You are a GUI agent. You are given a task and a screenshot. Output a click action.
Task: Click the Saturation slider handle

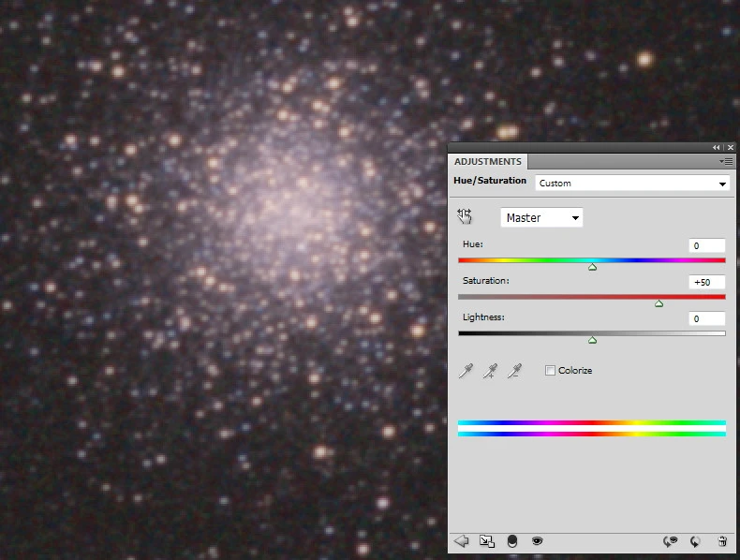point(659,303)
